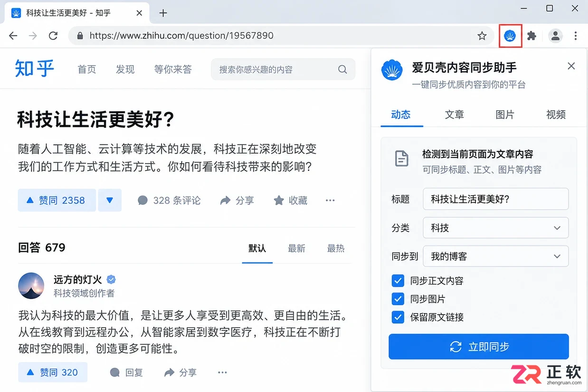Select the 默认 answer sorting tab

tap(257, 249)
